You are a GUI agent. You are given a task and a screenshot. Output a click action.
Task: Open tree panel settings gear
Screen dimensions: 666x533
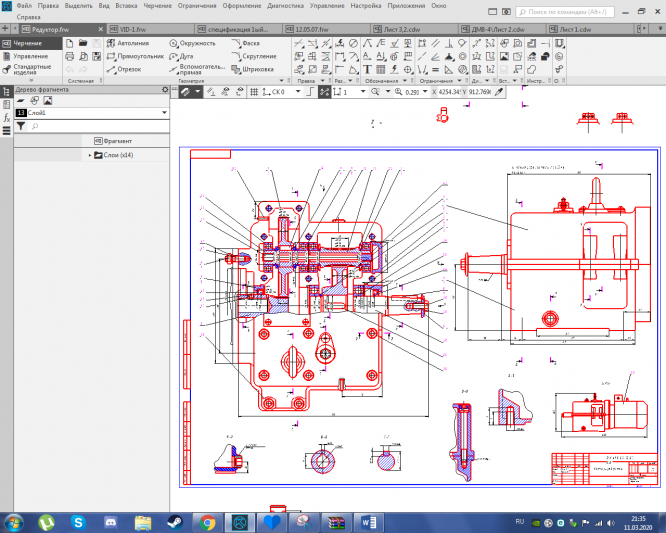coord(166,90)
